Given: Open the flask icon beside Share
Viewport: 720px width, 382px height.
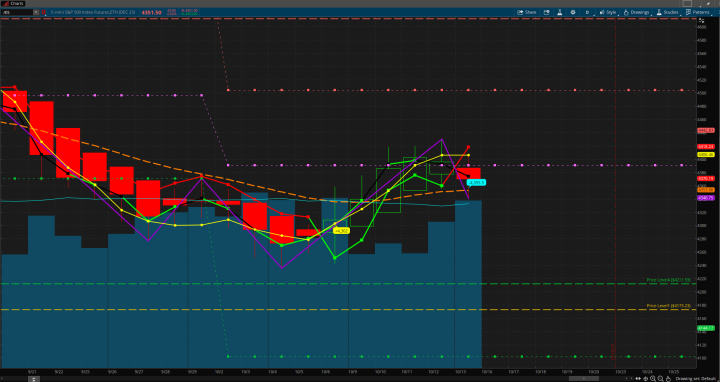Looking at the screenshot, I should (559, 12).
